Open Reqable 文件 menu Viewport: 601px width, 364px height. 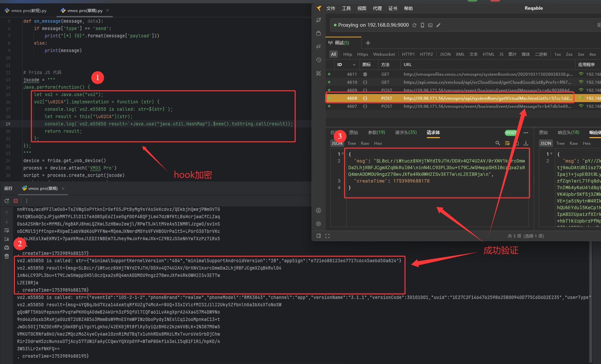331,8
